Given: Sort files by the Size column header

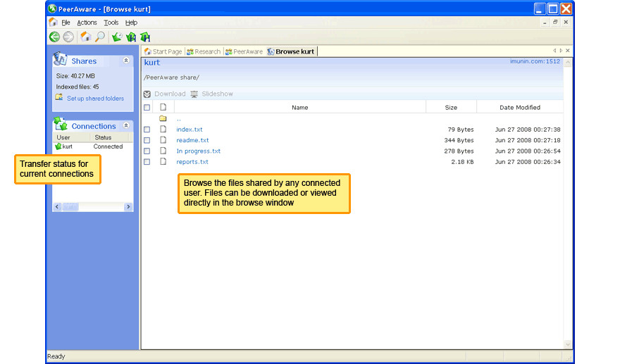Looking at the screenshot, I should [x=451, y=108].
